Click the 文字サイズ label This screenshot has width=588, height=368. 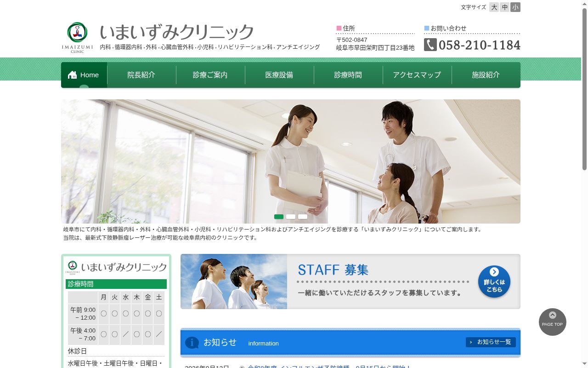coord(473,7)
